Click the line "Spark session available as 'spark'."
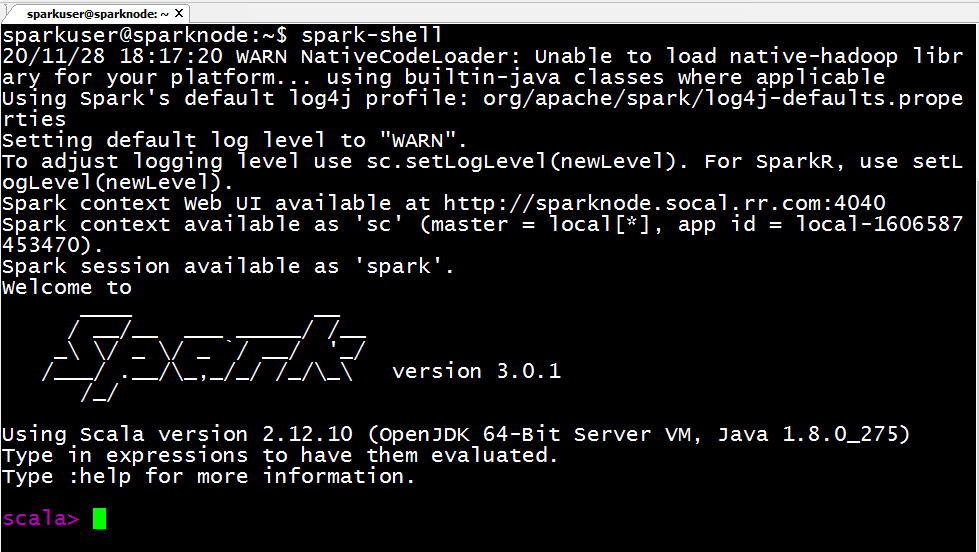Screen dimensions: 979x552 pos(228,266)
